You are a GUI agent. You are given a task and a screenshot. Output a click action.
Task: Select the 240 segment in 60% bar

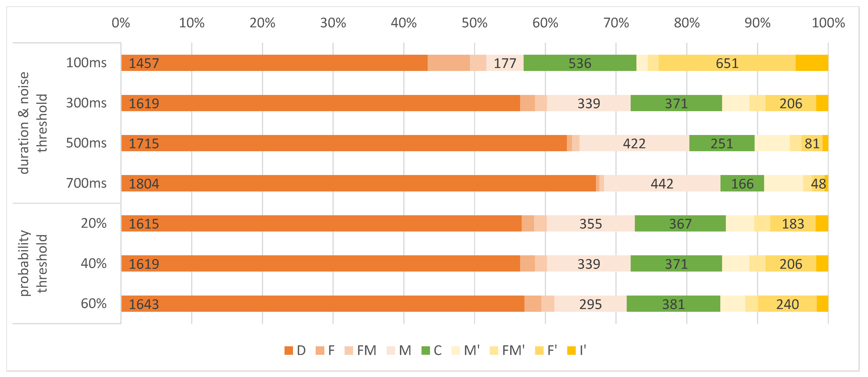pyautogui.click(x=787, y=304)
